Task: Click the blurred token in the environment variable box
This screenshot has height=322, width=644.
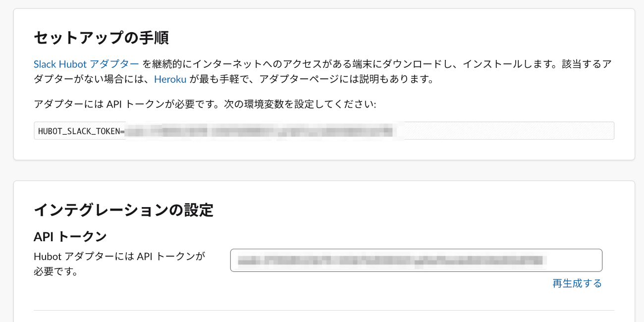Action: tap(263, 131)
